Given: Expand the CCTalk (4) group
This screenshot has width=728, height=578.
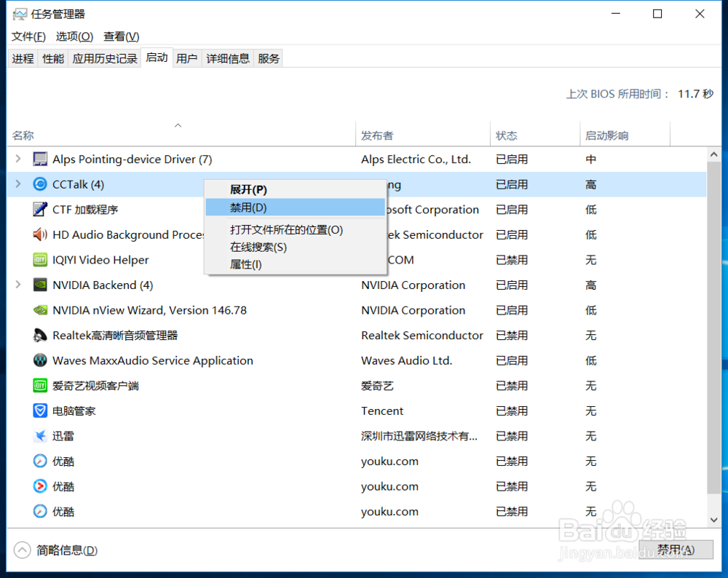Looking at the screenshot, I should pos(18,184).
